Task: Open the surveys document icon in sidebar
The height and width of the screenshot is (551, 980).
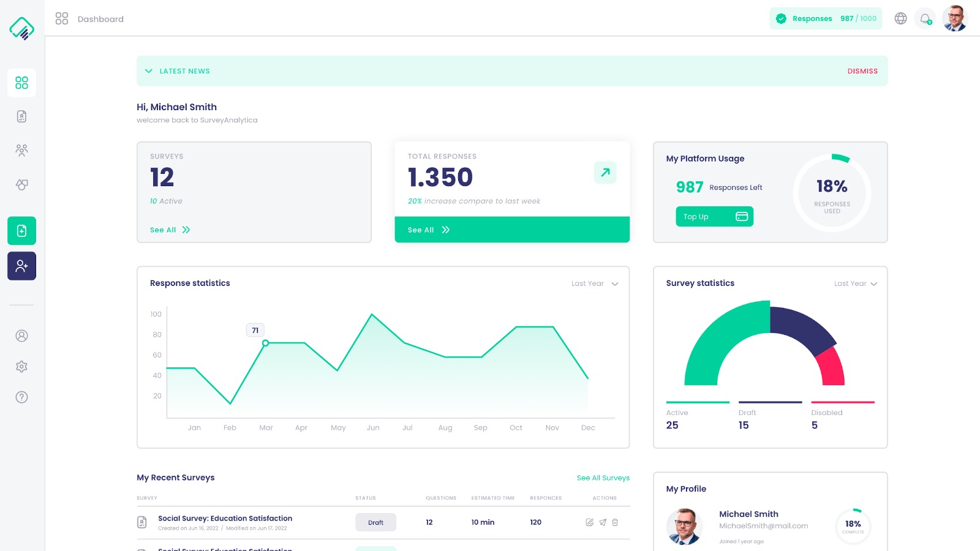Action: pos(21,116)
